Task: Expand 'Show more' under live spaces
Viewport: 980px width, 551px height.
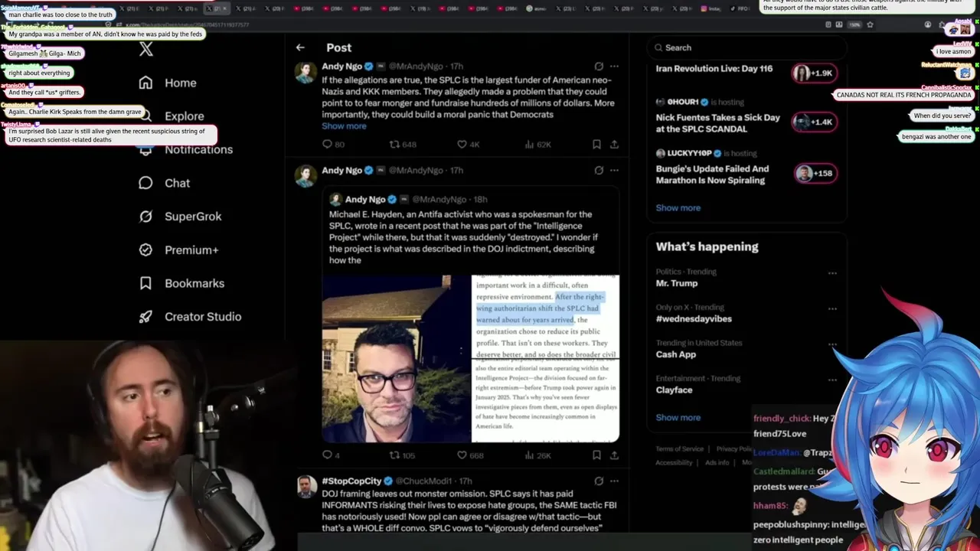Action: click(x=678, y=208)
